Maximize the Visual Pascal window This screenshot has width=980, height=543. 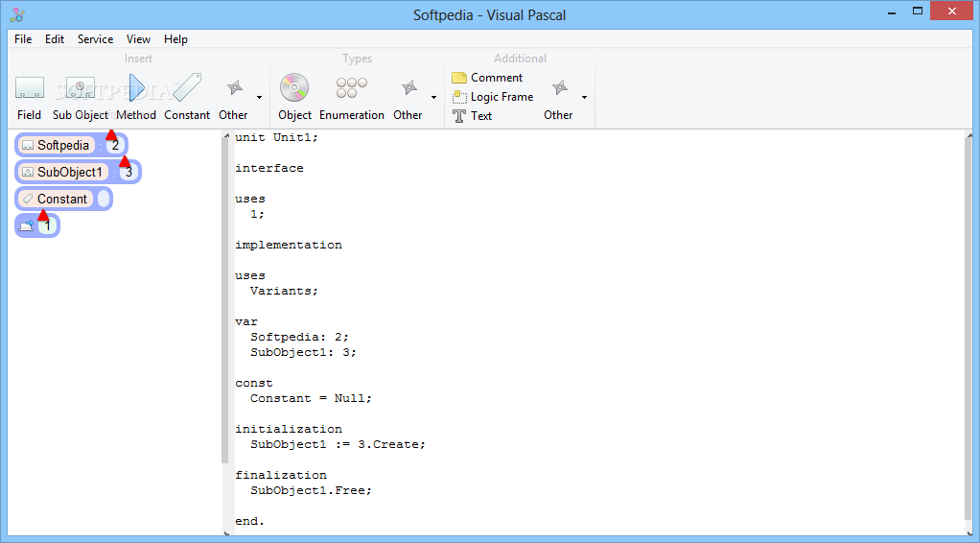pos(918,11)
